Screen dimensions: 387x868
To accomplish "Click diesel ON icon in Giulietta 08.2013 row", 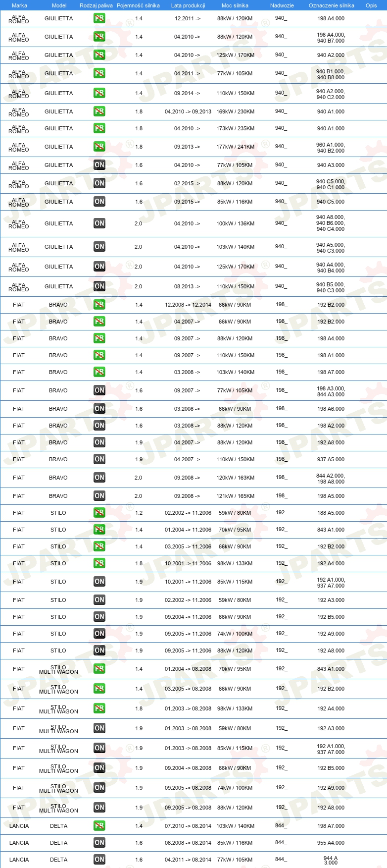I will (99, 286).
